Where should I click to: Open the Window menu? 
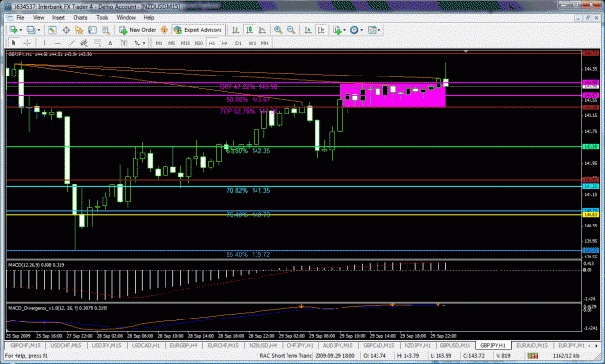pos(126,17)
